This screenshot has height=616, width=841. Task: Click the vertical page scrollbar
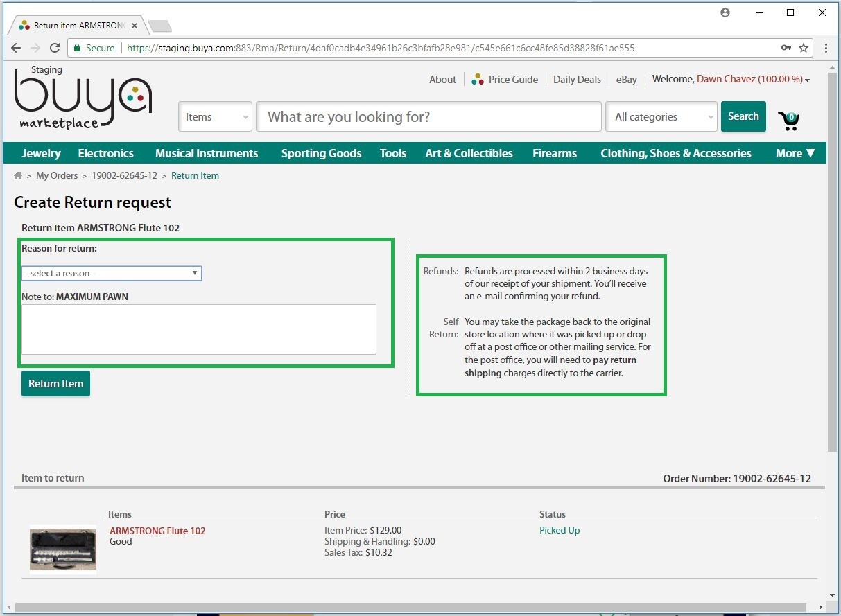(833, 263)
